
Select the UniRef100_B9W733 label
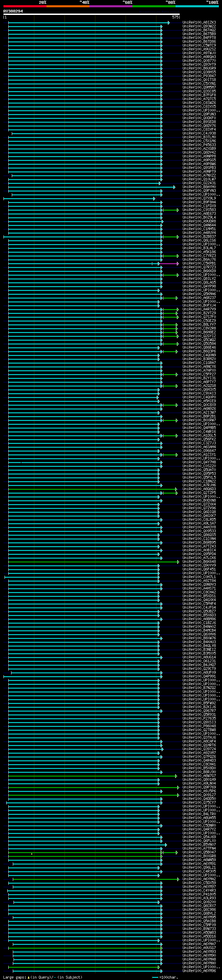click(199, 929)
